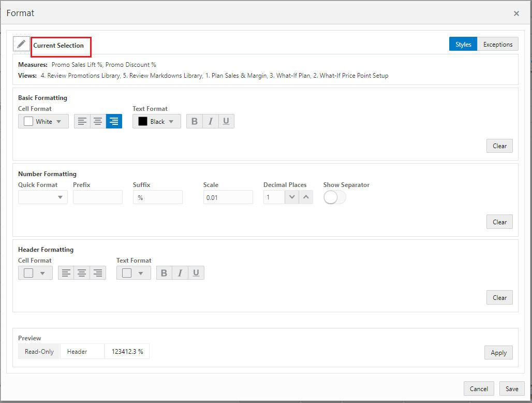Click the Read-Only preview cell
This screenshot has width=532, height=403.
pyautogui.click(x=39, y=351)
